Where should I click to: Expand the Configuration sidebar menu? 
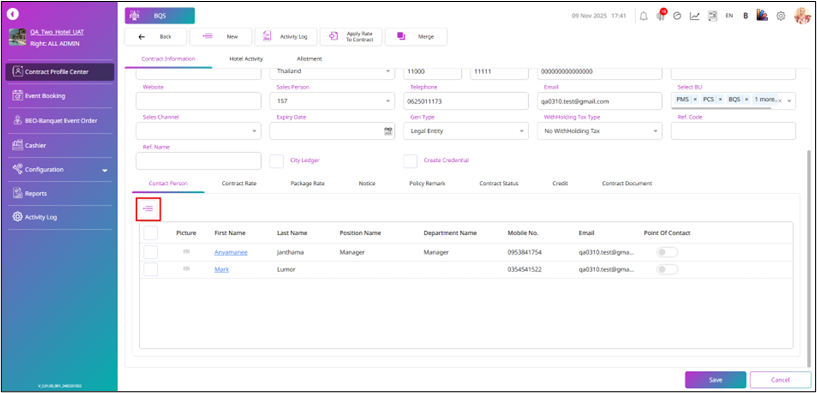59,170
